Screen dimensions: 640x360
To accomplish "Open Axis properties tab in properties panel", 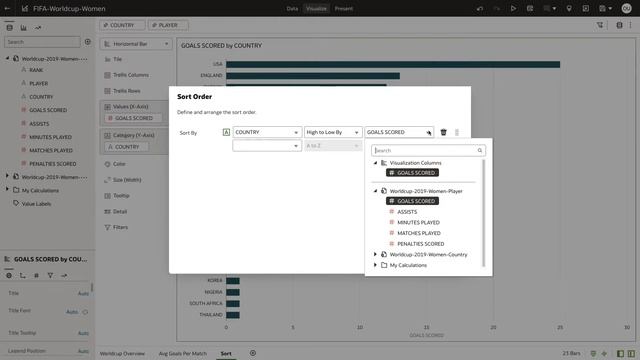I will tap(22, 276).
